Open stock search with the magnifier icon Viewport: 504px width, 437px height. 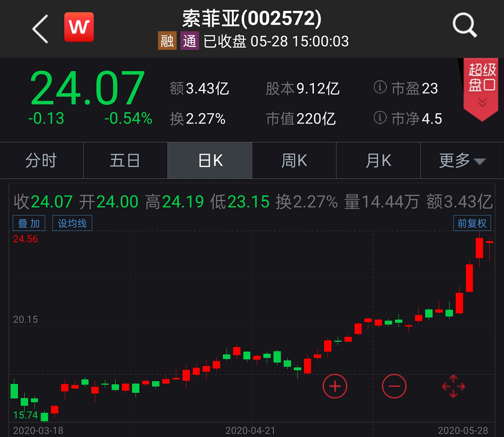tap(464, 25)
